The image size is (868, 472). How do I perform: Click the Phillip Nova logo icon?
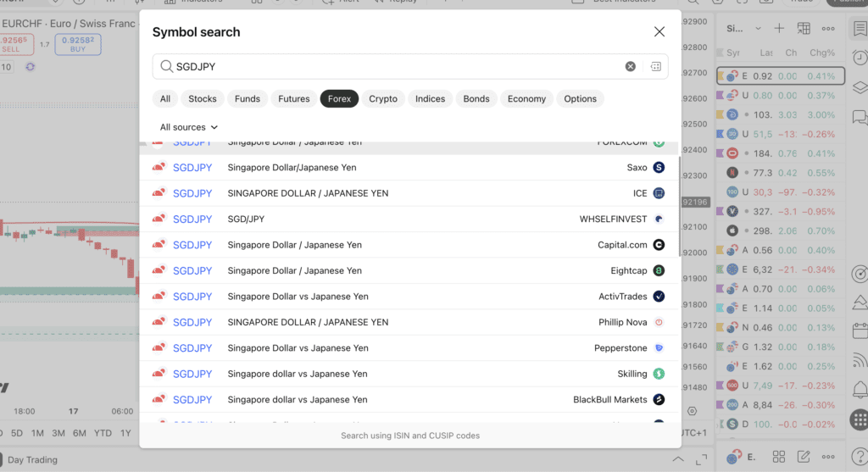[659, 322]
